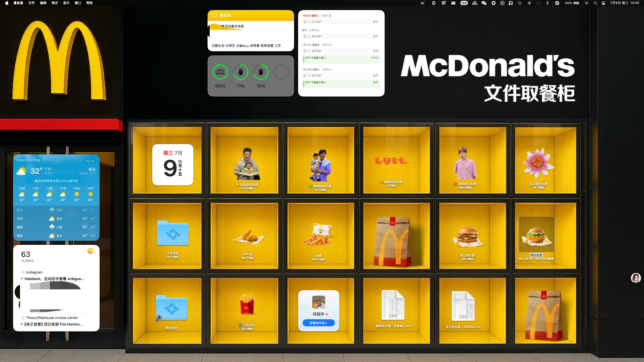Image resolution: width=644 pixels, height=362 pixels.
Task: Open Control Center icon in menu bar
Action: click(x=603, y=3)
